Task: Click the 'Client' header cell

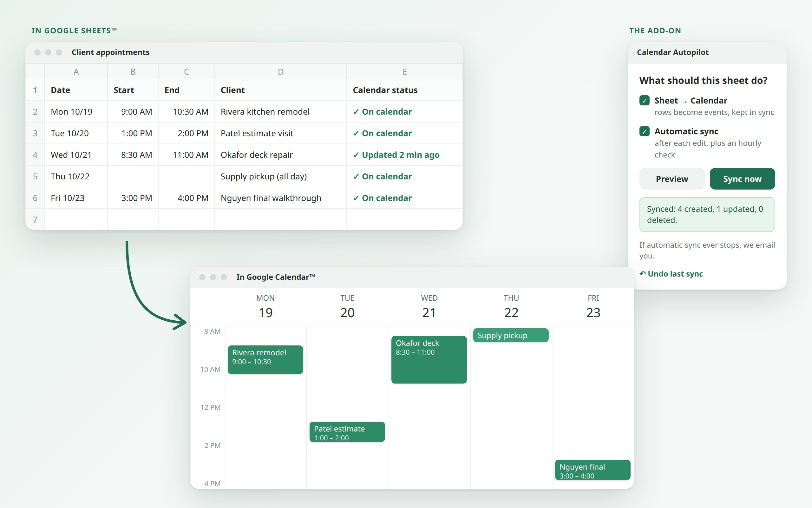Action: (281, 90)
